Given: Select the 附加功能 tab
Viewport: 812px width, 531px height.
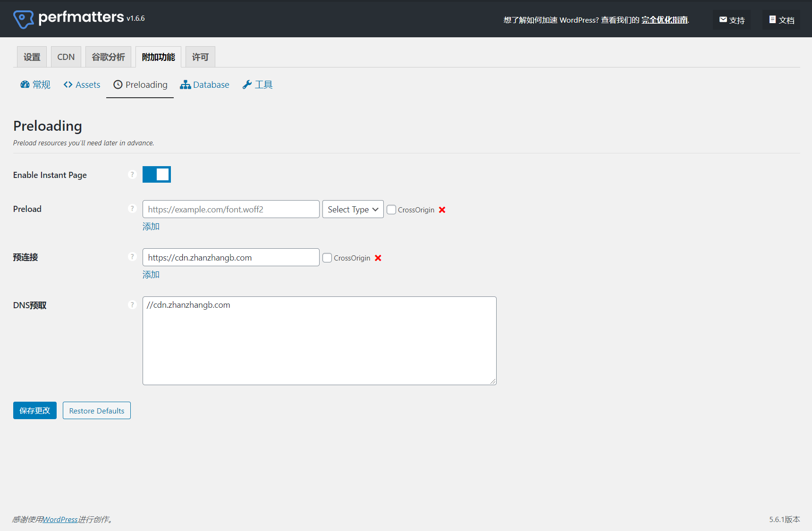Looking at the screenshot, I should pyautogui.click(x=158, y=57).
